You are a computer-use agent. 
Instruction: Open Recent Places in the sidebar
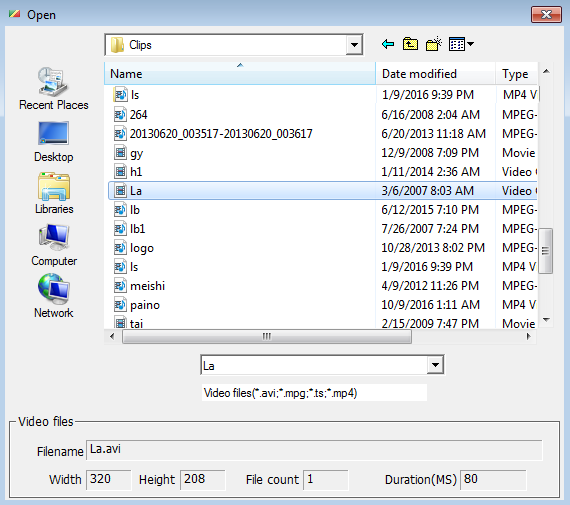coord(53,88)
